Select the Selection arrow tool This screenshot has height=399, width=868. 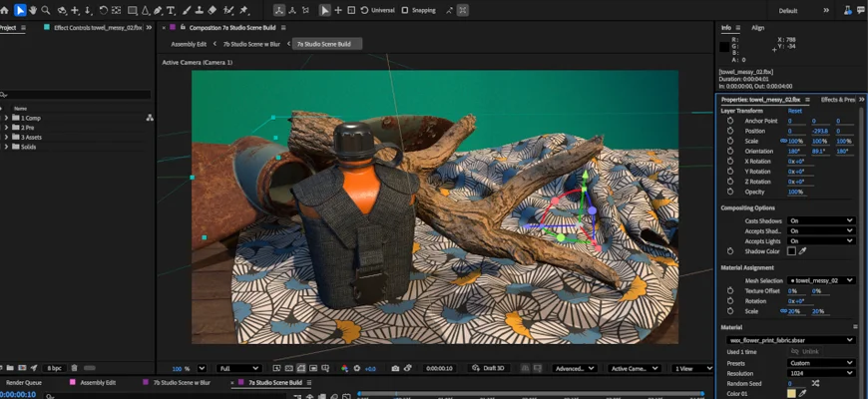(20, 10)
